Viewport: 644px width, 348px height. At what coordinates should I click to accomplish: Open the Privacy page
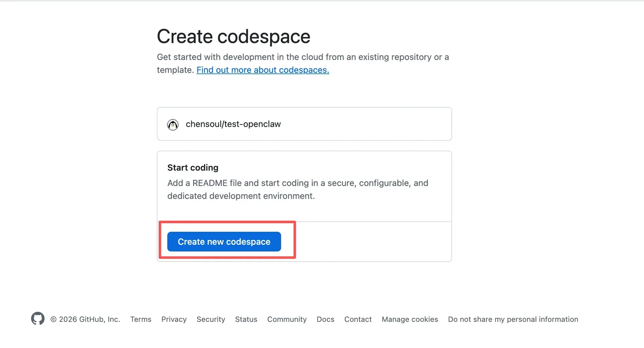(x=174, y=319)
